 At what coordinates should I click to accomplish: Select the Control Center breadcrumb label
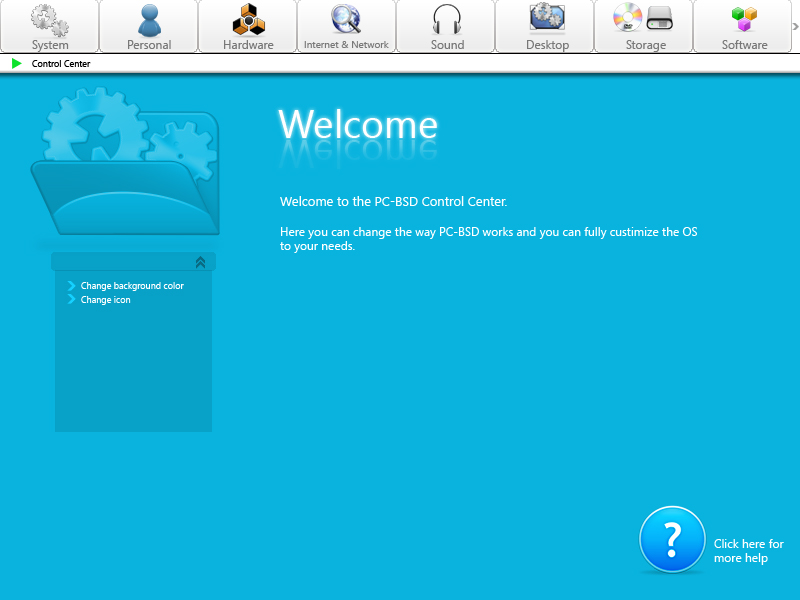tap(61, 64)
